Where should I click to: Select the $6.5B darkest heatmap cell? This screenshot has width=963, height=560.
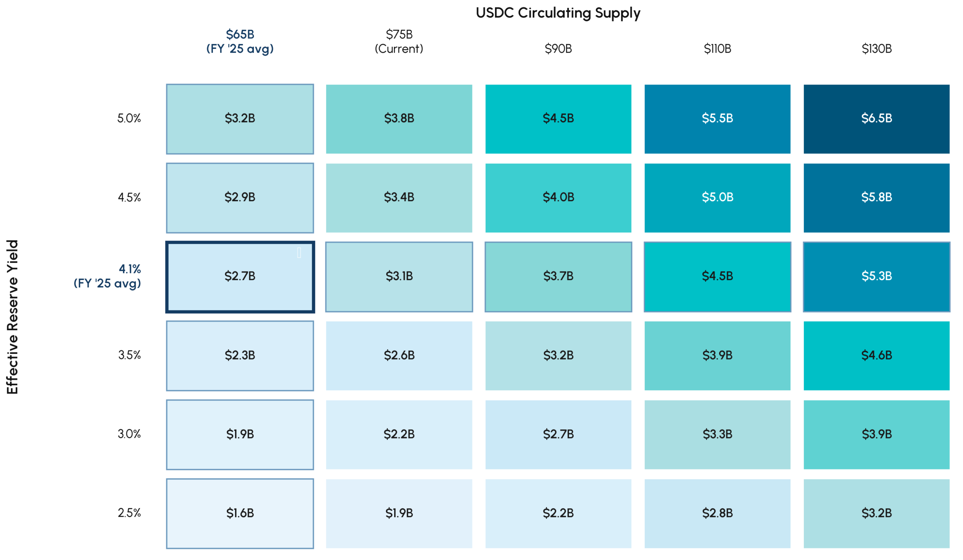876,119
